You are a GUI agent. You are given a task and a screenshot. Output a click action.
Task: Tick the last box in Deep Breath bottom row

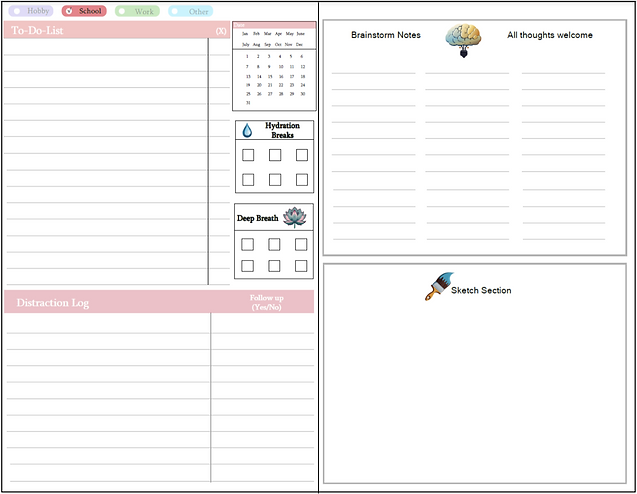301,266
